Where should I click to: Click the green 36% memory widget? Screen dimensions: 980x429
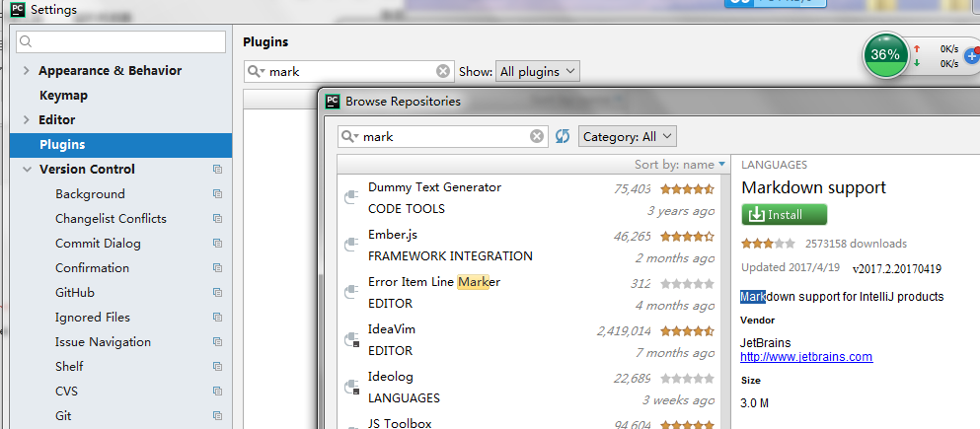885,55
